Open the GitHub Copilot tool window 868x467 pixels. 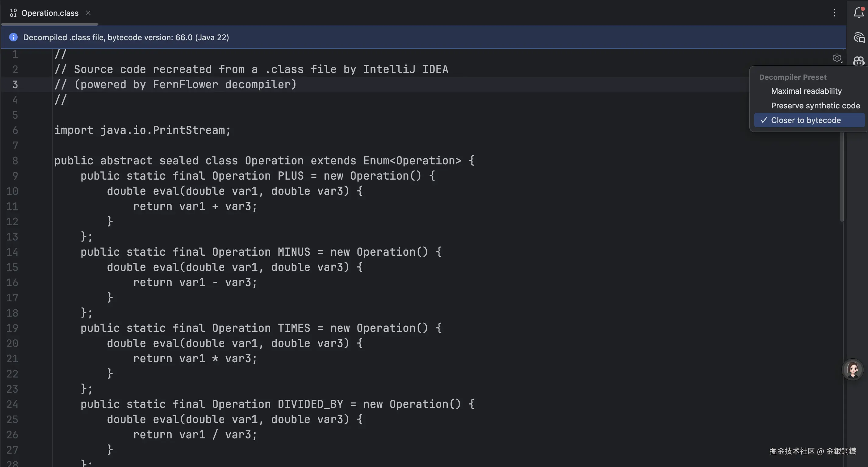coord(859,61)
